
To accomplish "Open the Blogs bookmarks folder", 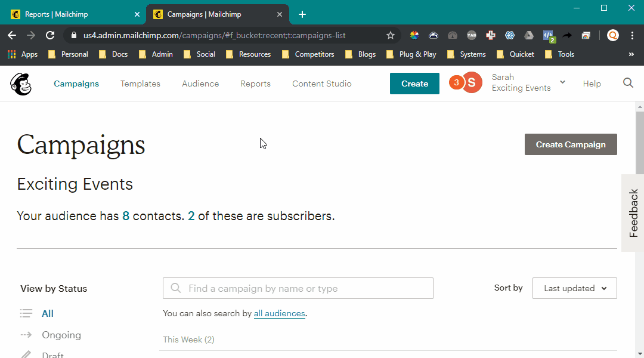I will pyautogui.click(x=360, y=54).
